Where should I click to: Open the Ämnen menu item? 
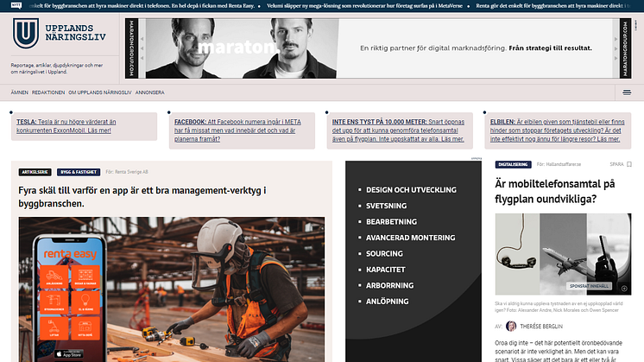(x=19, y=92)
